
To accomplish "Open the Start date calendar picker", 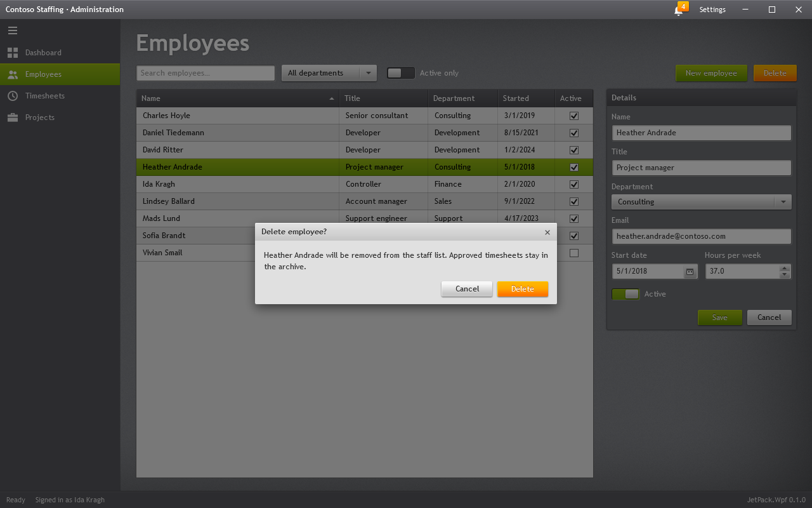I will (x=690, y=271).
